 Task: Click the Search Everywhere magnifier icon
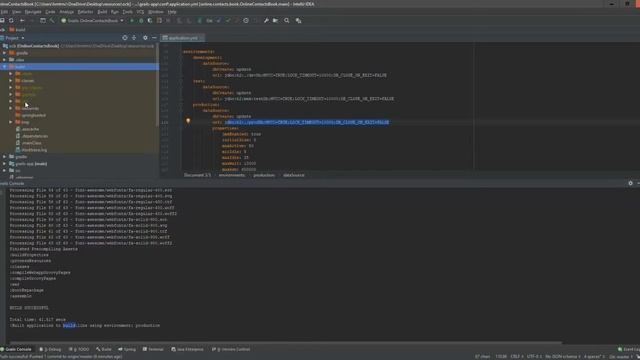pos(287,20)
